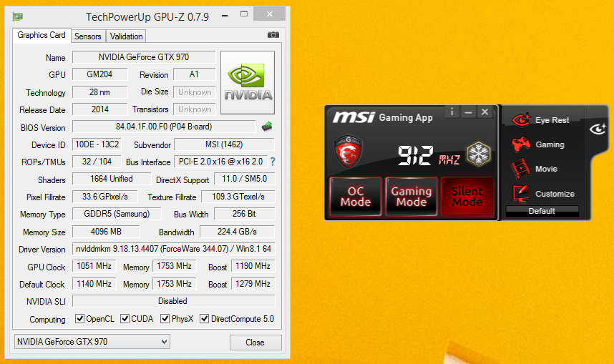Activate Silent Mode
614x364 pixels.
tap(467, 197)
